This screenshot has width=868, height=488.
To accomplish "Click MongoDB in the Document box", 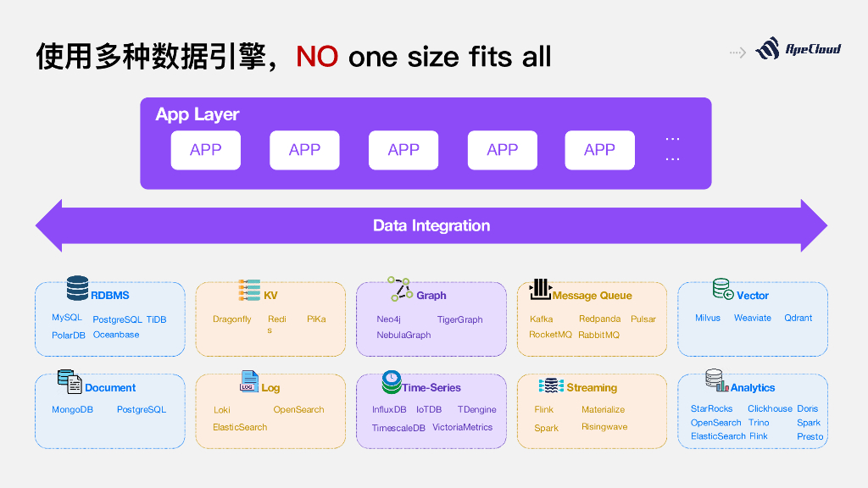I will [x=72, y=410].
